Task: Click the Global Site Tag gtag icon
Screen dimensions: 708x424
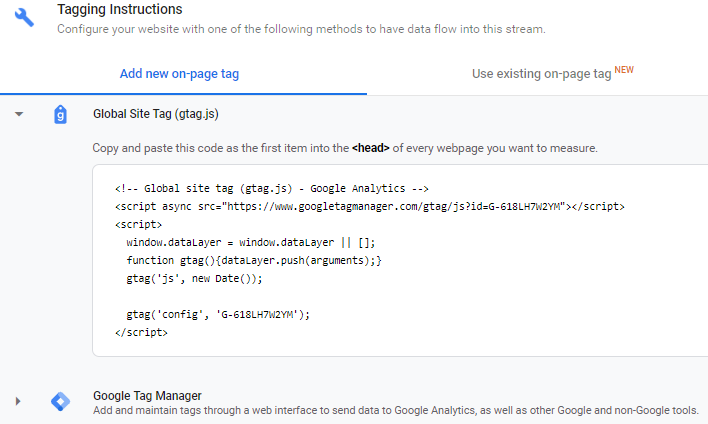Action: 61,114
